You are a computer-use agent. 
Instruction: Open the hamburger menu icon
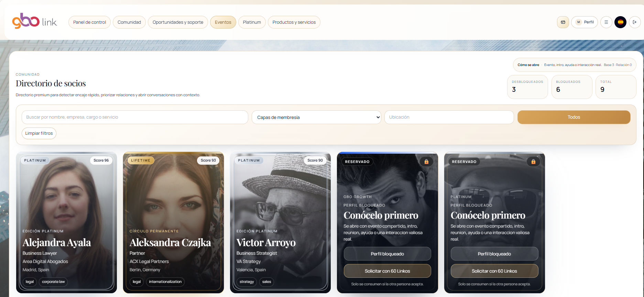pyautogui.click(x=606, y=22)
